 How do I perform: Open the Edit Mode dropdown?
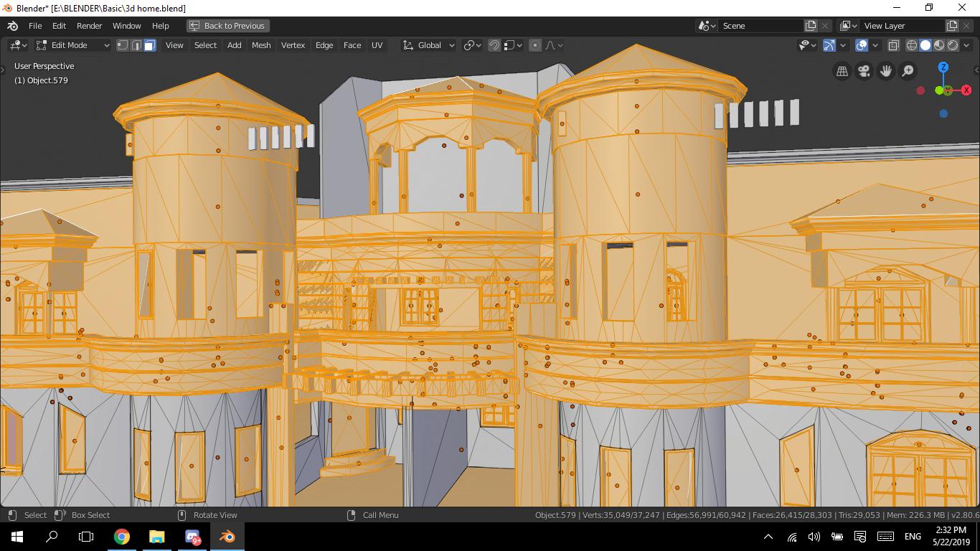point(72,45)
